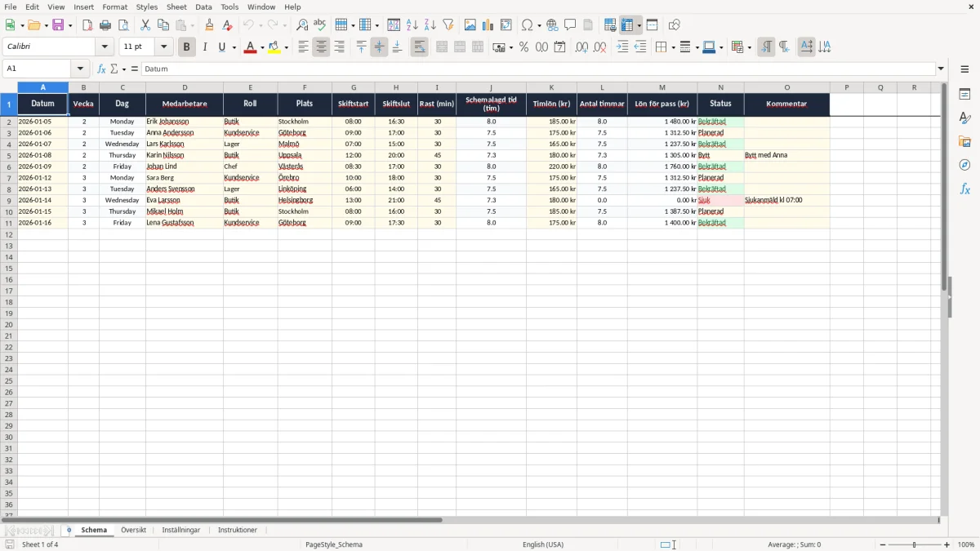
Task: Open Font Color dropdown arrow
Action: (261, 47)
